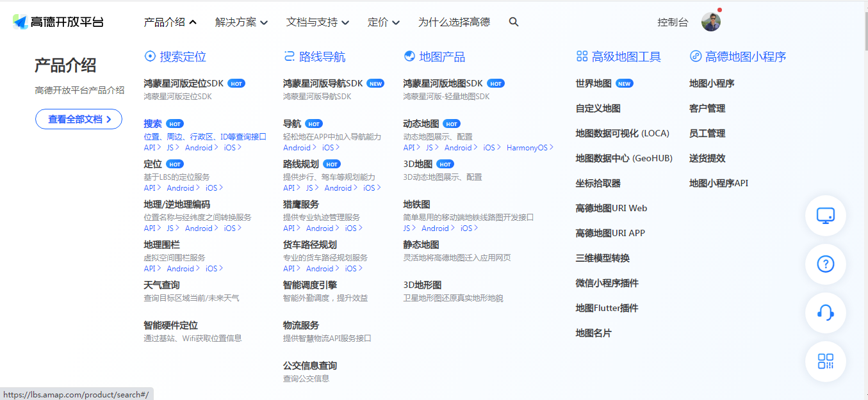Open 地图小程序 item
The image size is (868, 400).
(712, 83)
